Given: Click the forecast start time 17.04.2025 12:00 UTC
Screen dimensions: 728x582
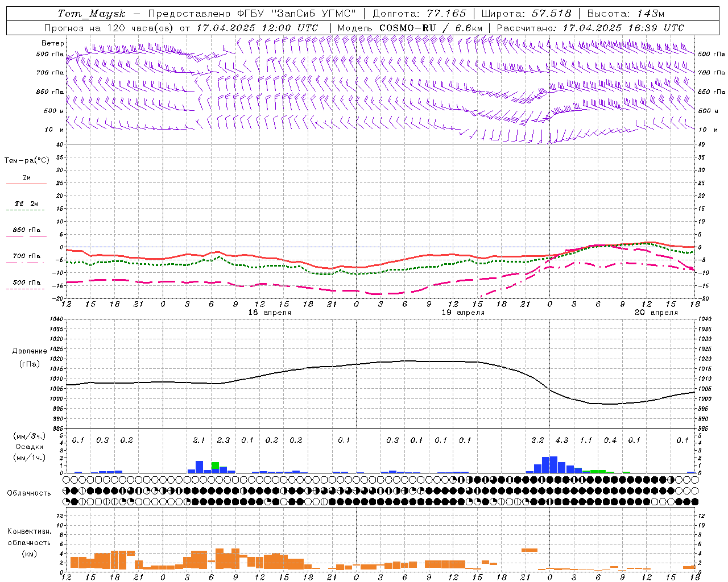Looking at the screenshot, I should (x=257, y=28).
